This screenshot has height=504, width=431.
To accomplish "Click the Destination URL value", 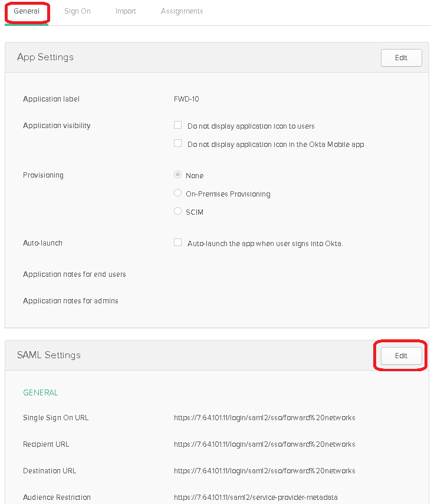I will (264, 471).
